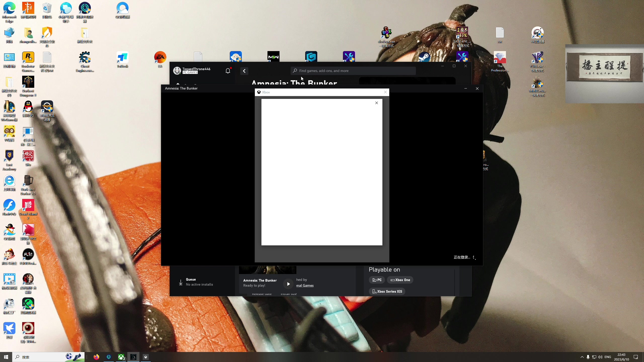Switch to the Amnesia game taskbar button
Image resolution: width=644 pixels, height=362 pixels.
(x=134, y=357)
